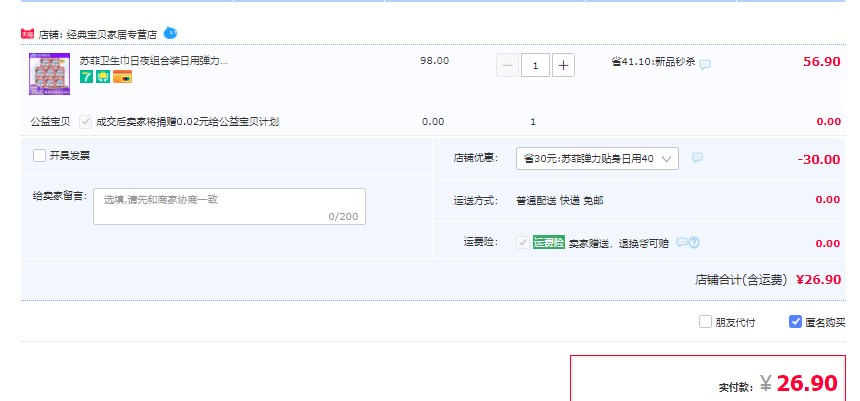Open the 苏菲卫生巾日夜组合装 product link

(x=154, y=61)
